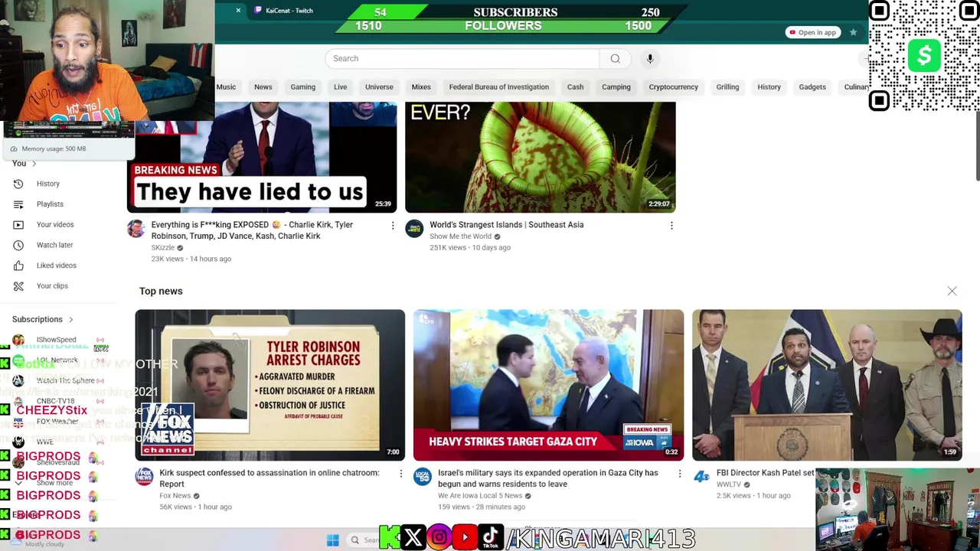Open 'World's Strangest Islands | Southeast Asia' title
Screen dimensions: 980x551
506,225
